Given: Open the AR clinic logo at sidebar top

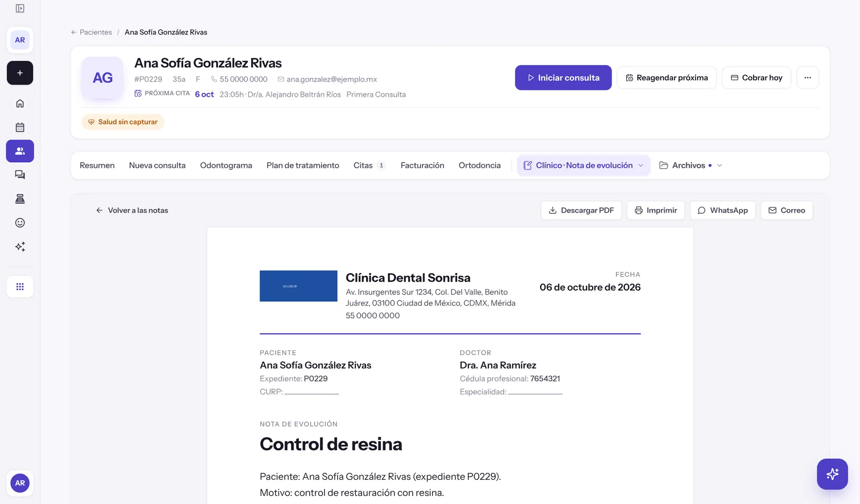Looking at the screenshot, I should pyautogui.click(x=20, y=40).
